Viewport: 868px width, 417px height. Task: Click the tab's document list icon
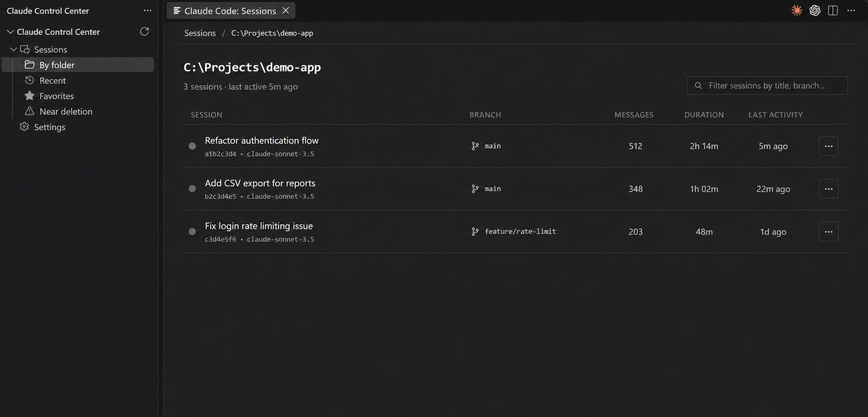[x=177, y=11]
